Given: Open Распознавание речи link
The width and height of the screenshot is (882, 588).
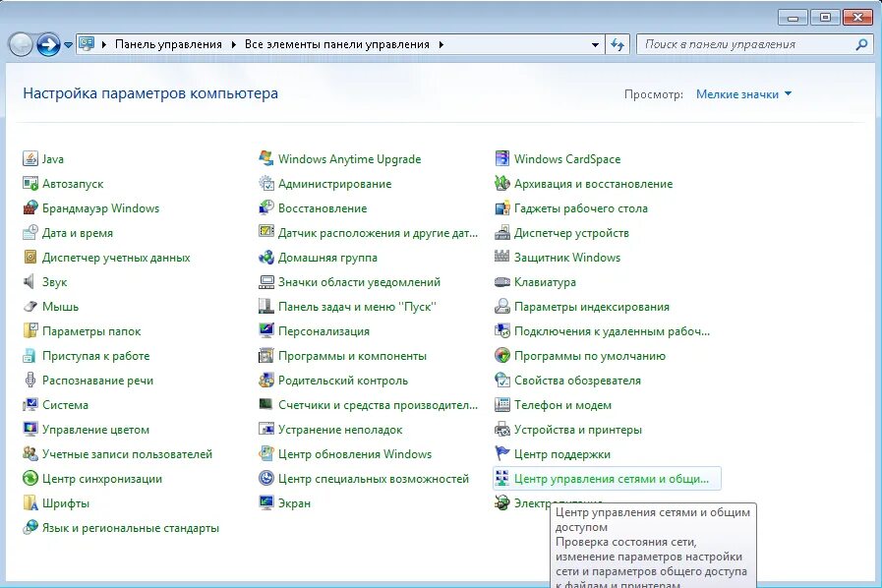Looking at the screenshot, I should point(98,381).
